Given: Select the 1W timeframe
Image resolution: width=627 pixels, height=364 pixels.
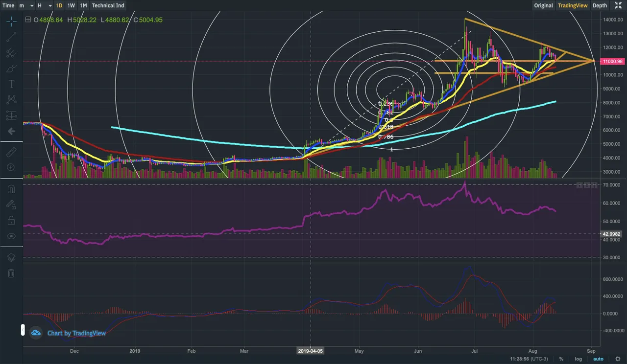Looking at the screenshot, I should (x=71, y=5).
